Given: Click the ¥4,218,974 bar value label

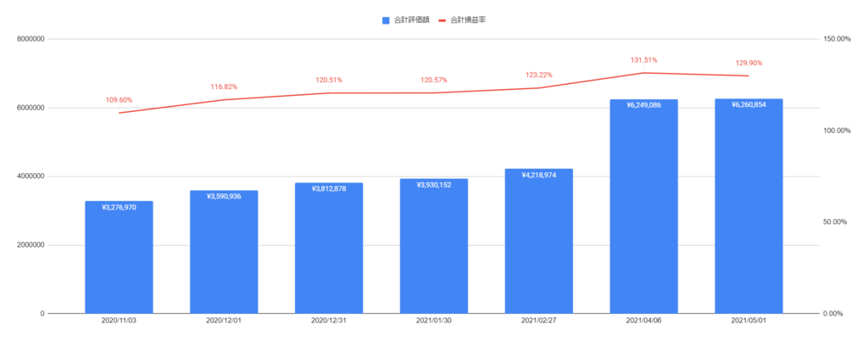Looking at the screenshot, I should [x=538, y=175].
